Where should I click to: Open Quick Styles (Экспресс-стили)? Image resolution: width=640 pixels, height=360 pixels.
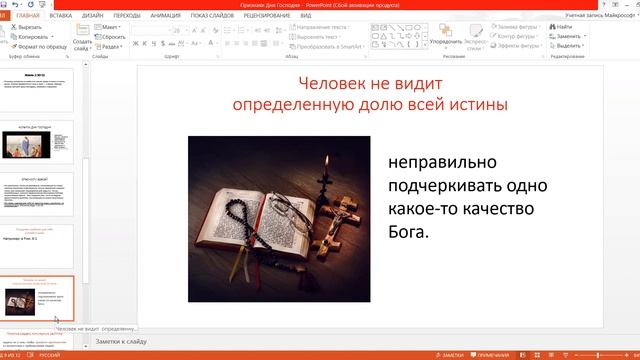pos(476,37)
